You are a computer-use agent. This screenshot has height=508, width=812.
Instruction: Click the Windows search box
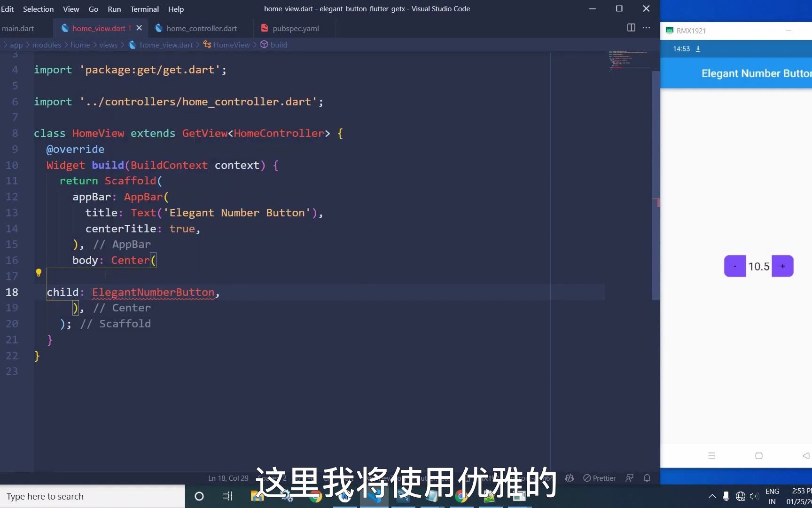(93, 496)
